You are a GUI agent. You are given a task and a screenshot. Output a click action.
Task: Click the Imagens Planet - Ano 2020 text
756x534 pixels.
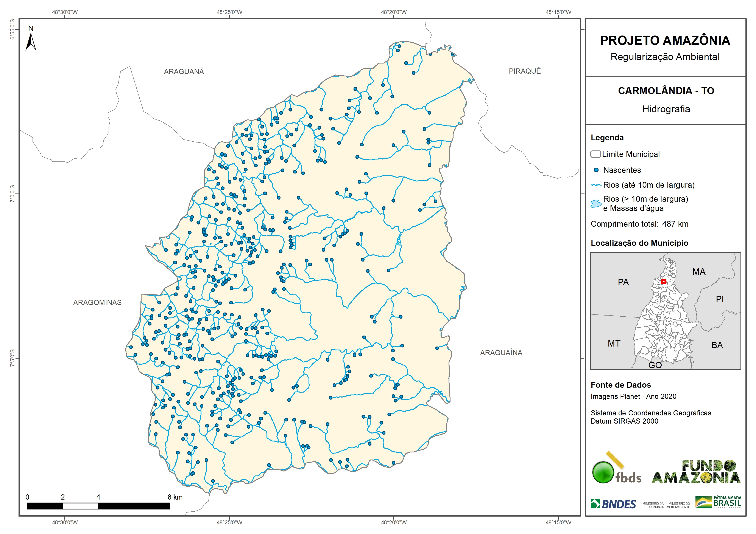633,396
